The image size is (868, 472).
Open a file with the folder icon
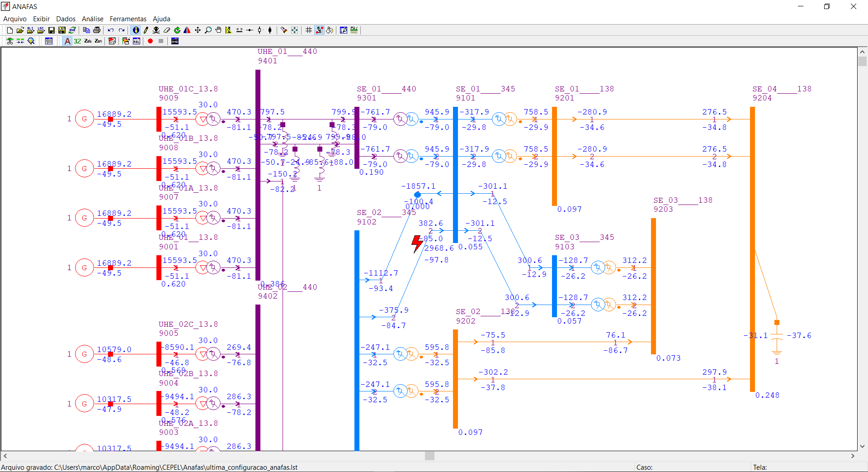(x=20, y=30)
